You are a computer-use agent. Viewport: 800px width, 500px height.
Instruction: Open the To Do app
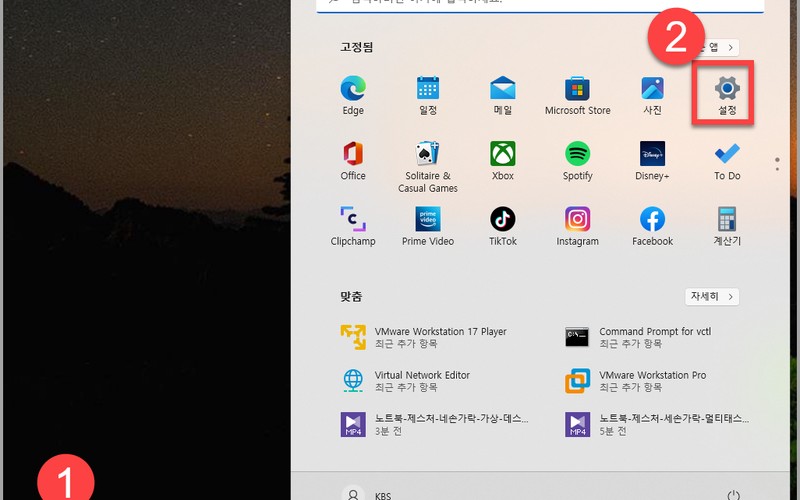click(x=727, y=161)
